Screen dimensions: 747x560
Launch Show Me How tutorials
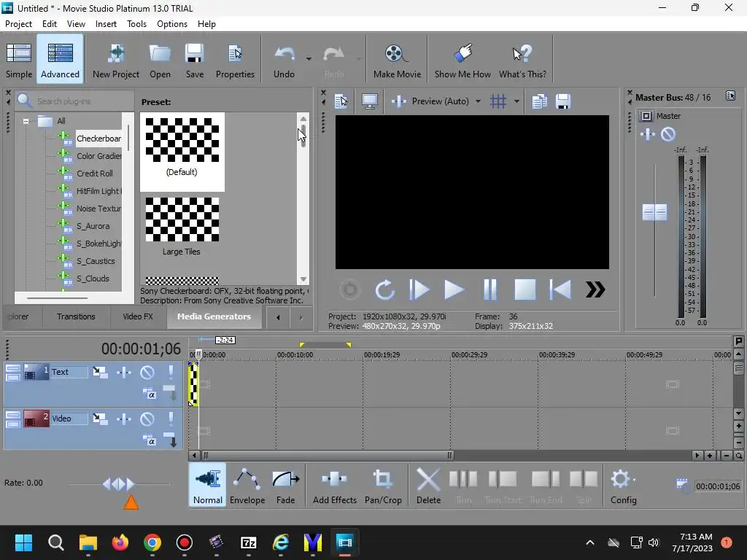[x=462, y=60]
